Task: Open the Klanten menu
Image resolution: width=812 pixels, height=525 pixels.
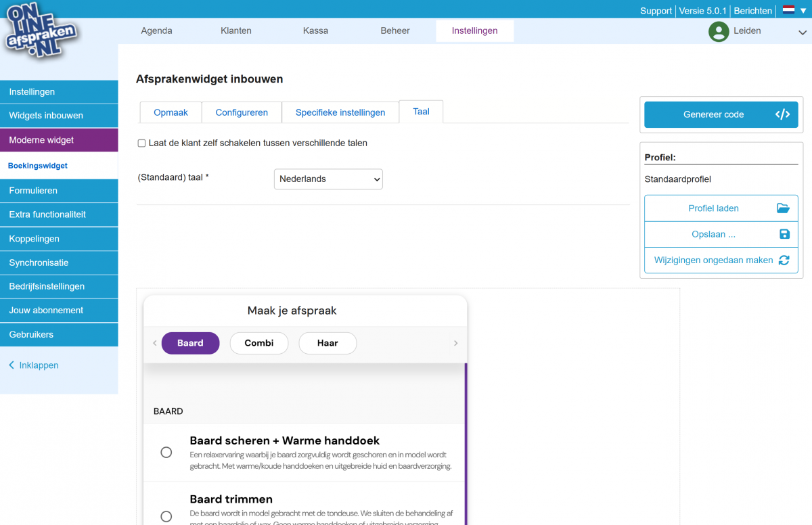Action: pyautogui.click(x=235, y=30)
